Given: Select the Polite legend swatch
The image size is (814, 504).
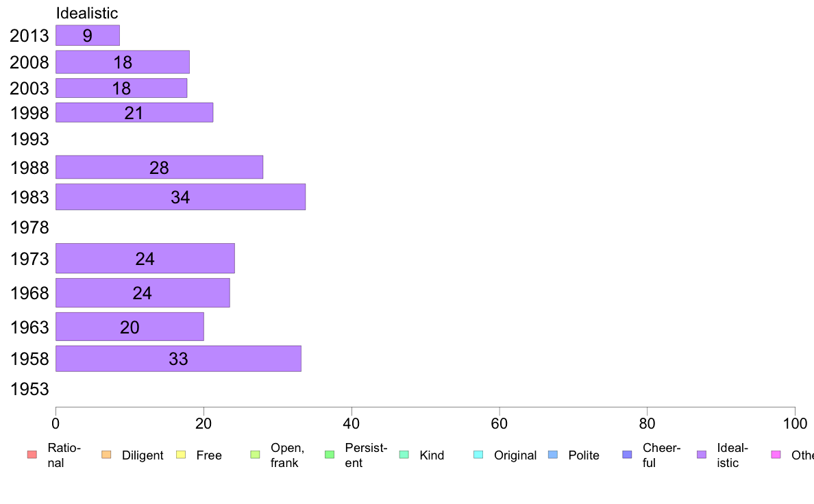Looking at the screenshot, I should click(552, 455).
